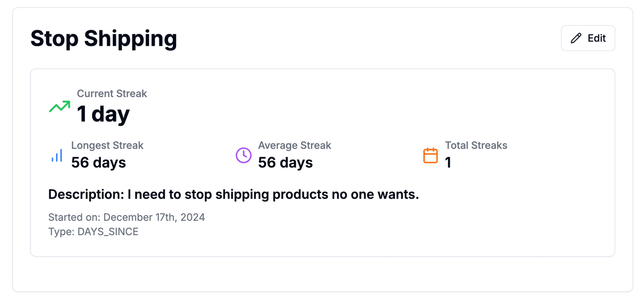Click the Total Streaks count of 1
The height and width of the screenshot is (297, 644).
tap(448, 162)
